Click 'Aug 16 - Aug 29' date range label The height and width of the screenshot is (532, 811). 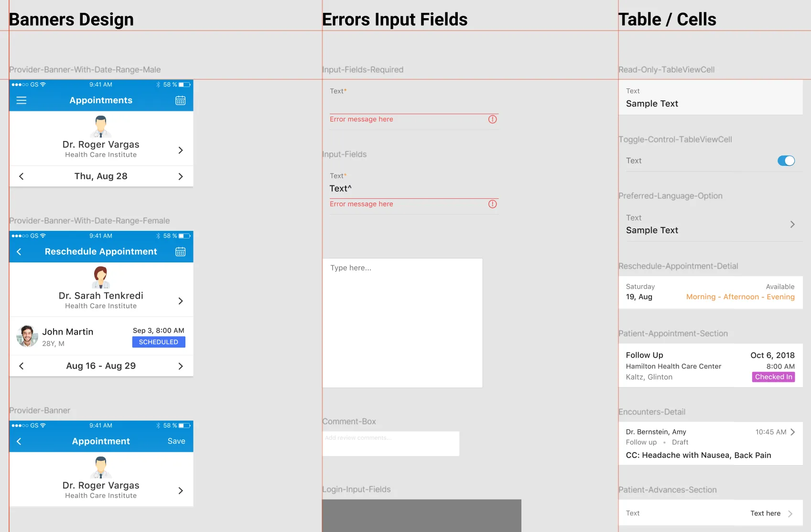[101, 366]
